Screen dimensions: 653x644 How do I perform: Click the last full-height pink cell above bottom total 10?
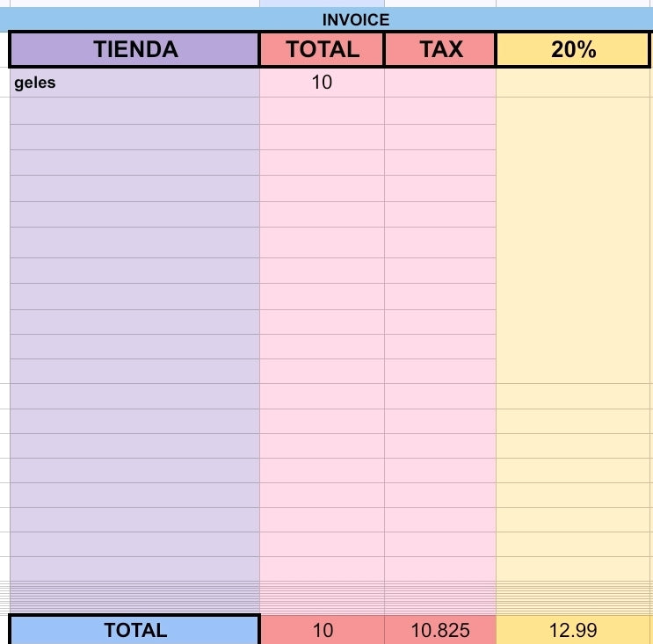coord(322,568)
